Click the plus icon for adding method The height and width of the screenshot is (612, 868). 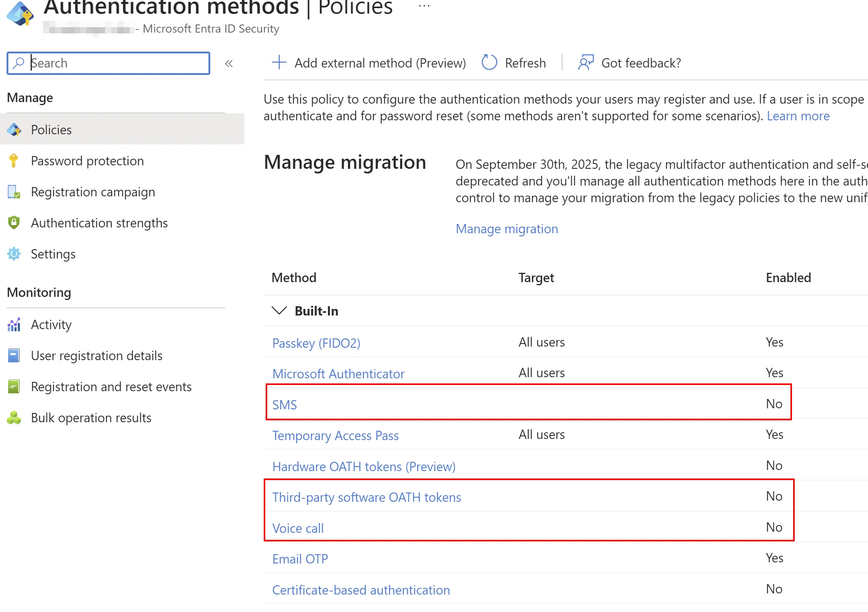click(279, 62)
